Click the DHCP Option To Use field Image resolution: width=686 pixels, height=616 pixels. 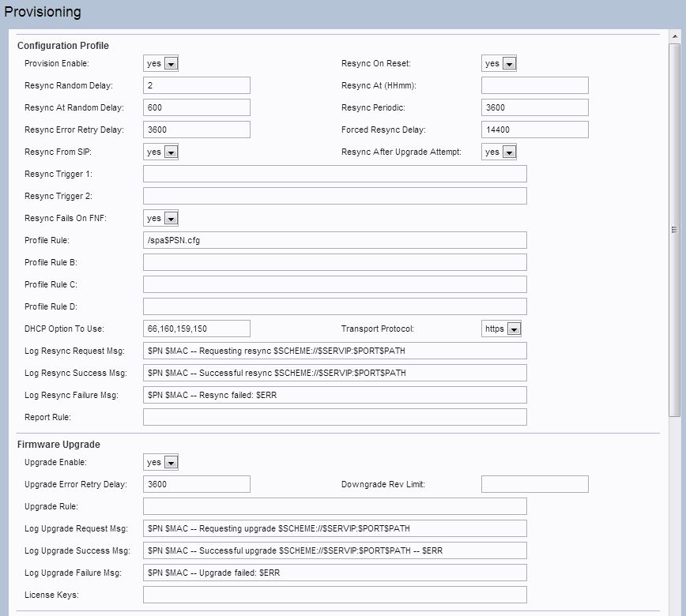point(196,329)
